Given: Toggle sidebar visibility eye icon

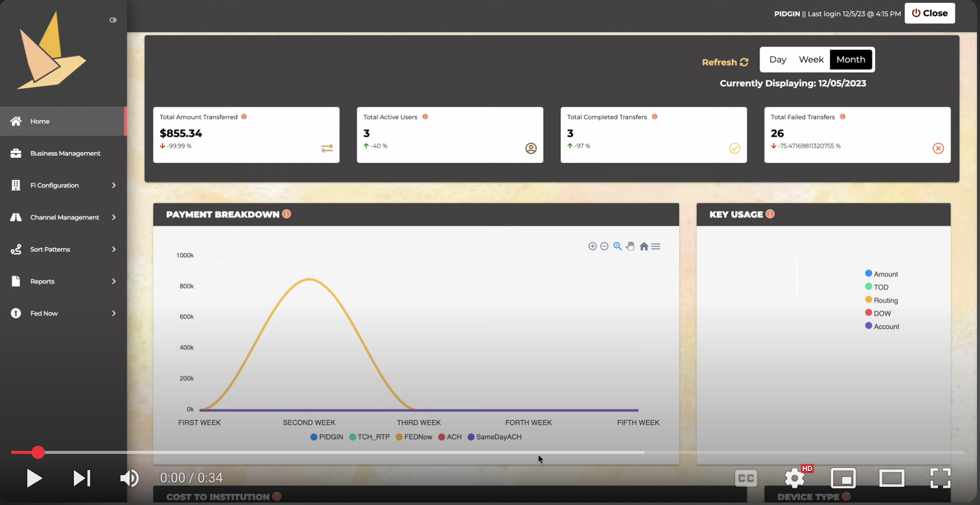Looking at the screenshot, I should [113, 20].
